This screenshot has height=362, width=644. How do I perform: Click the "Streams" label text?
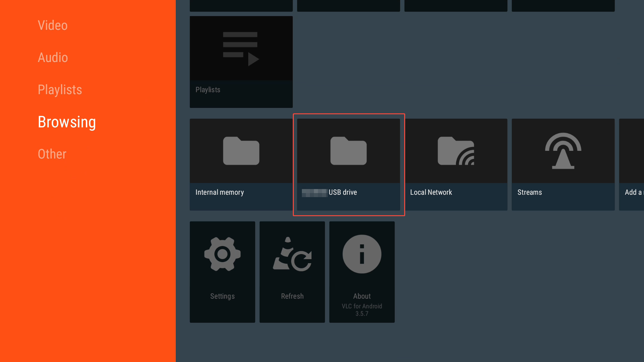click(x=530, y=193)
